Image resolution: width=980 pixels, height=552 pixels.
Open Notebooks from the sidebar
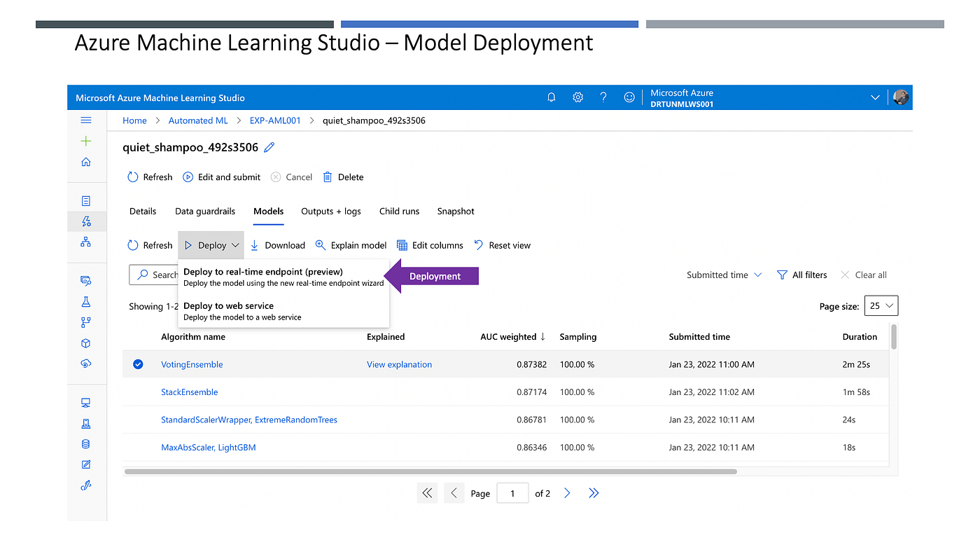(x=86, y=201)
